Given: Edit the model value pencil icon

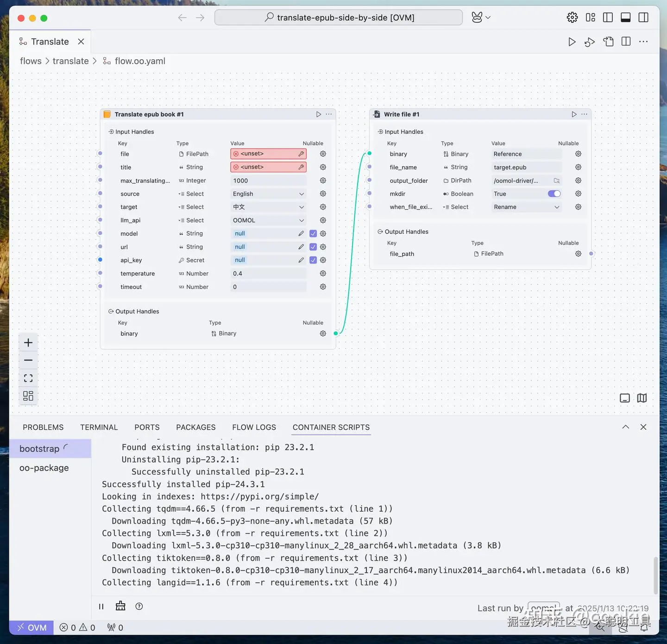Looking at the screenshot, I should [301, 234].
